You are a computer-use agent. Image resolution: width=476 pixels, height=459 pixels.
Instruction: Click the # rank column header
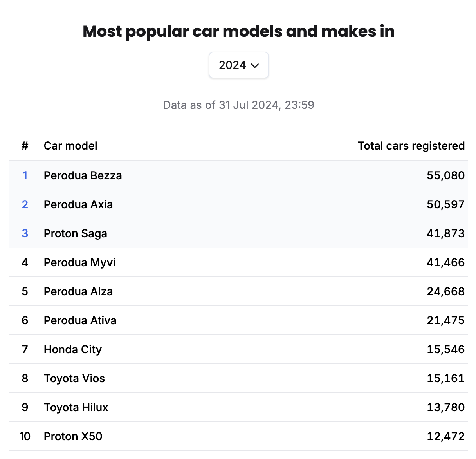tap(25, 146)
